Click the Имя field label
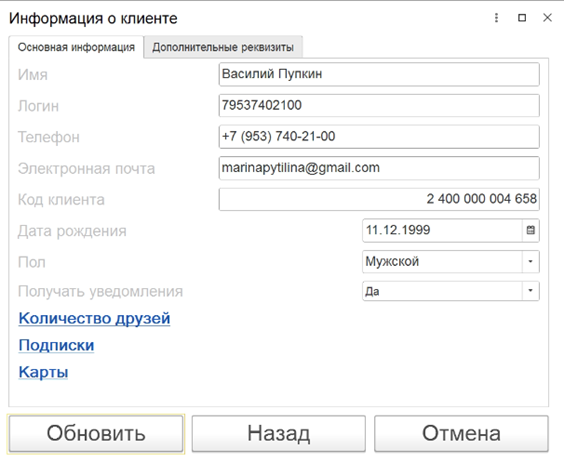 [33, 75]
